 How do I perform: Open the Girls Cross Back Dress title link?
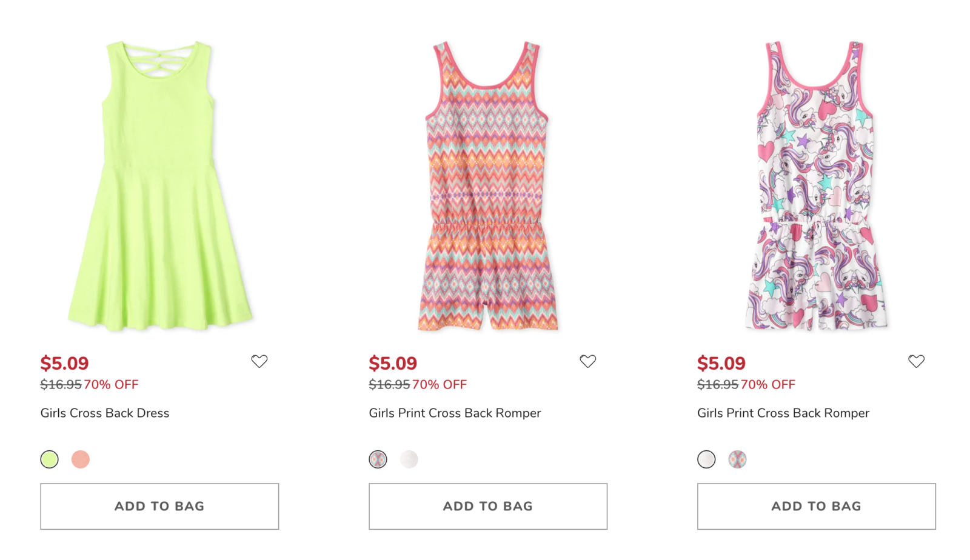(x=105, y=413)
